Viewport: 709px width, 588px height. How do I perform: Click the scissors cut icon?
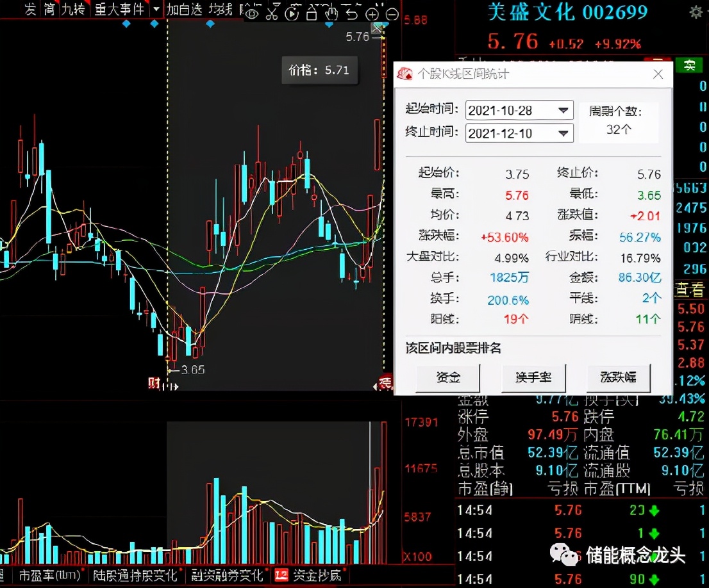[272, 13]
